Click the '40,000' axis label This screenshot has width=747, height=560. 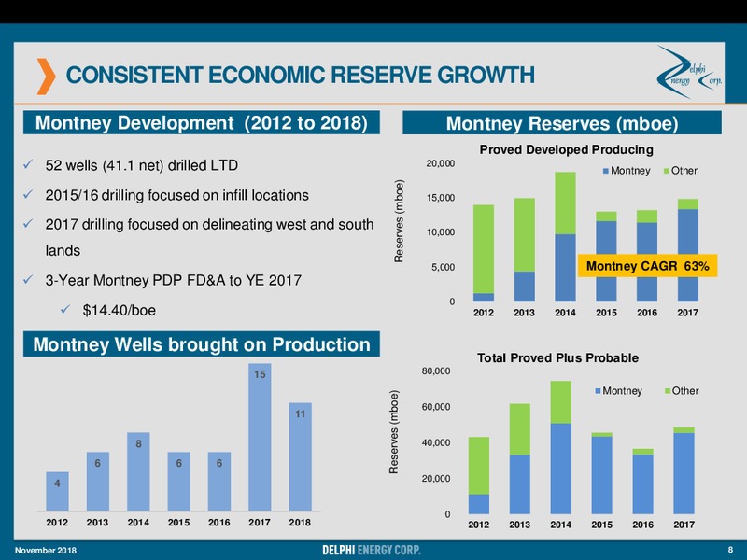tap(435, 442)
